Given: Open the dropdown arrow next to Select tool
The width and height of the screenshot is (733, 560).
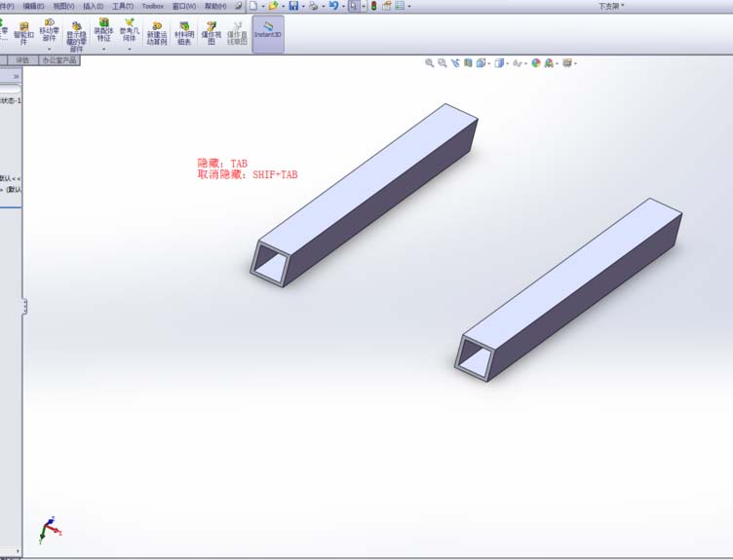Looking at the screenshot, I should click(x=364, y=6).
